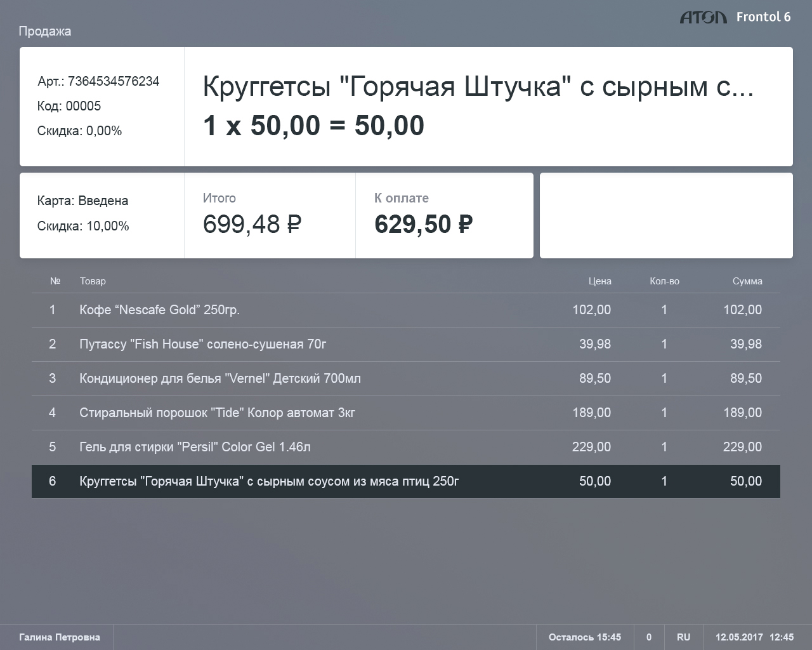Click price 102,00 in Цена column

pos(592,310)
